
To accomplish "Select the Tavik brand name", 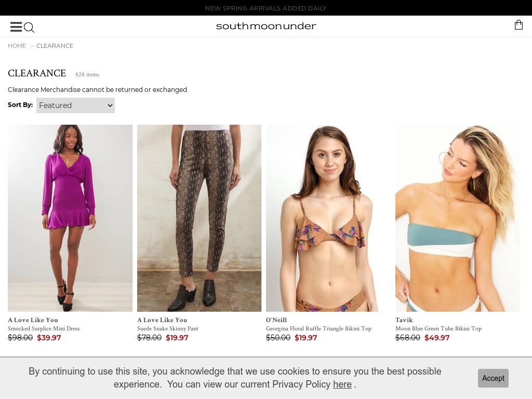I will point(404,320).
